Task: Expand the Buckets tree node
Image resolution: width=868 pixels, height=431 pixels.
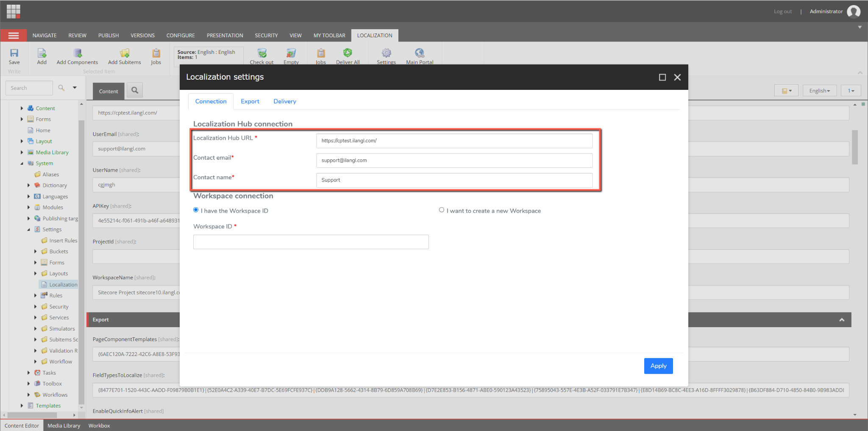Action: [36, 252]
